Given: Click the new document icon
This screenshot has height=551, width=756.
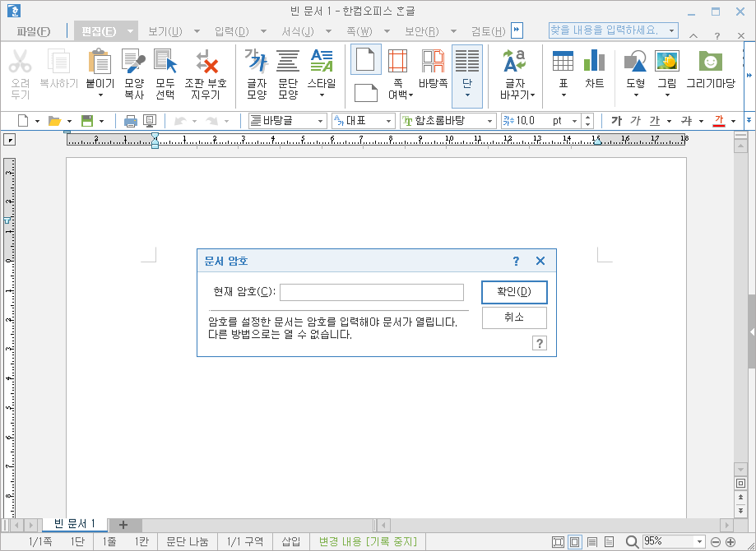Looking at the screenshot, I should point(23,121).
